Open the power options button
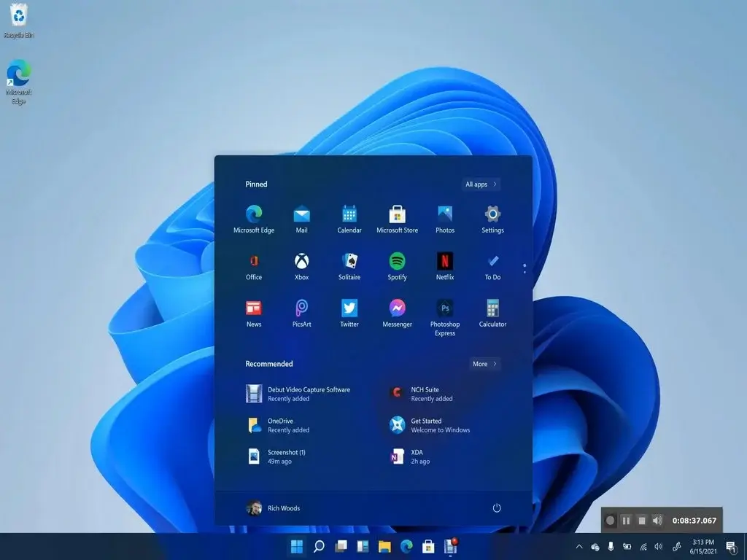Viewport: 747px width, 560px height. click(x=497, y=508)
